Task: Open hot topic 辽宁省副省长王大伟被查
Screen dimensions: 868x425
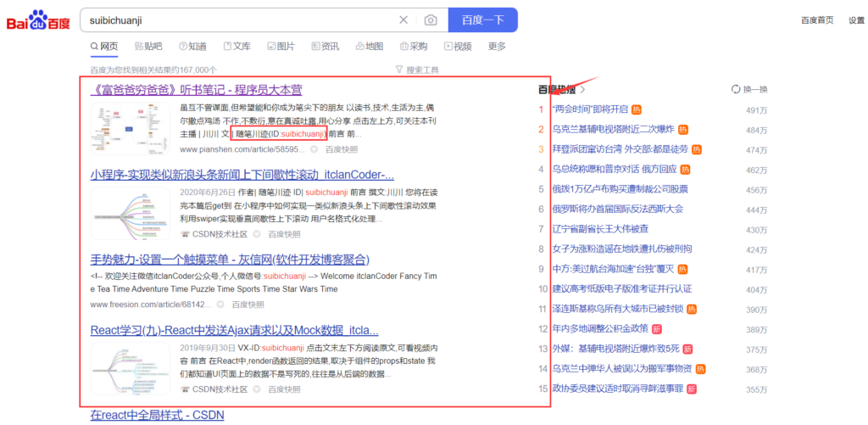Action: click(x=601, y=229)
